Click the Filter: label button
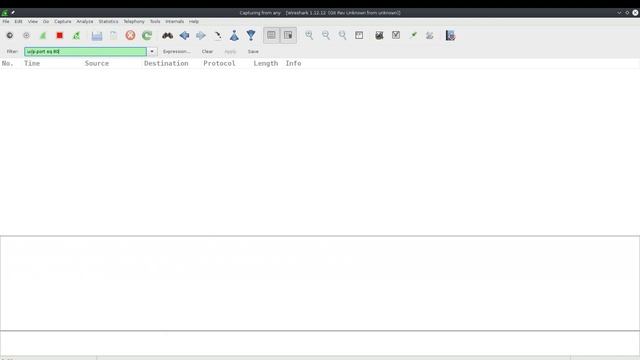This screenshot has height=360, width=640. coord(12,51)
